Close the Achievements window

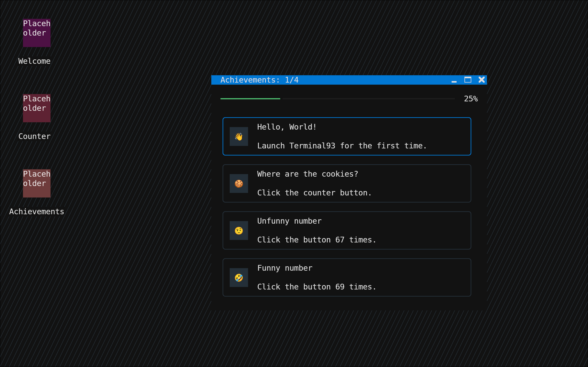(482, 80)
